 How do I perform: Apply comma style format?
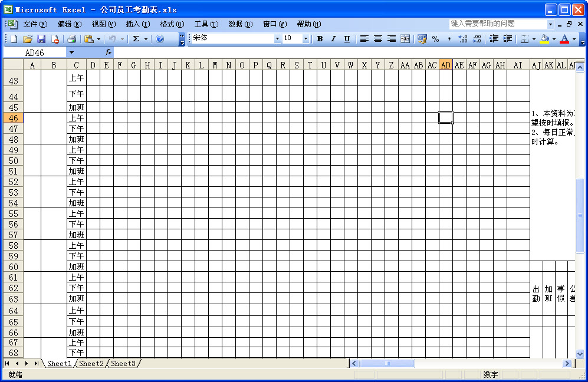click(449, 38)
